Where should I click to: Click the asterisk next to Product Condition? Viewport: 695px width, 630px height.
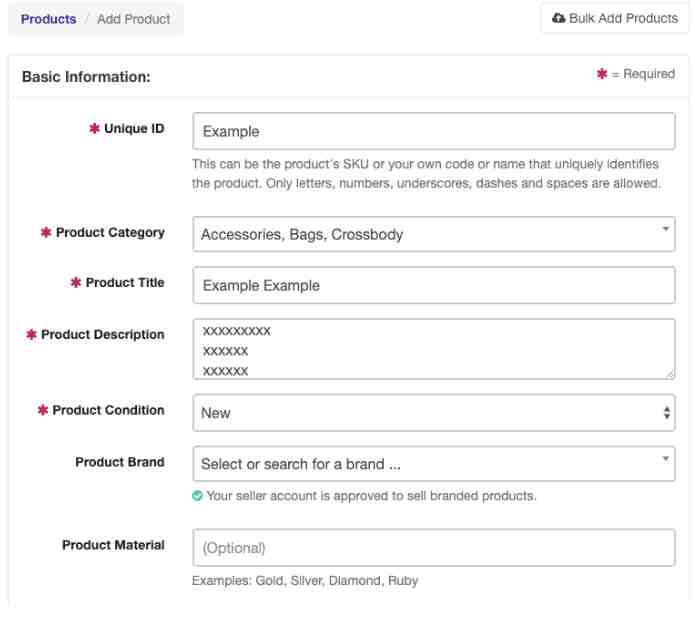coord(43,410)
